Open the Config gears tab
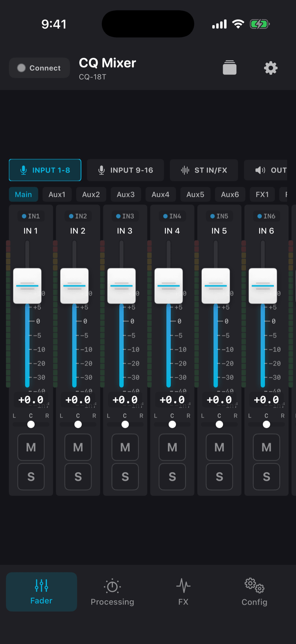This screenshot has width=296, height=644. point(254,592)
